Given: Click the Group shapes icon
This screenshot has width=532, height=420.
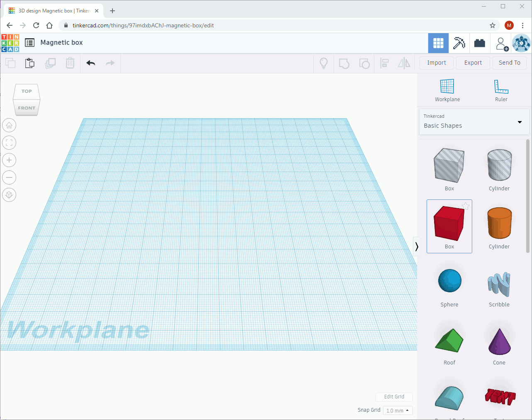Looking at the screenshot, I should pos(344,63).
